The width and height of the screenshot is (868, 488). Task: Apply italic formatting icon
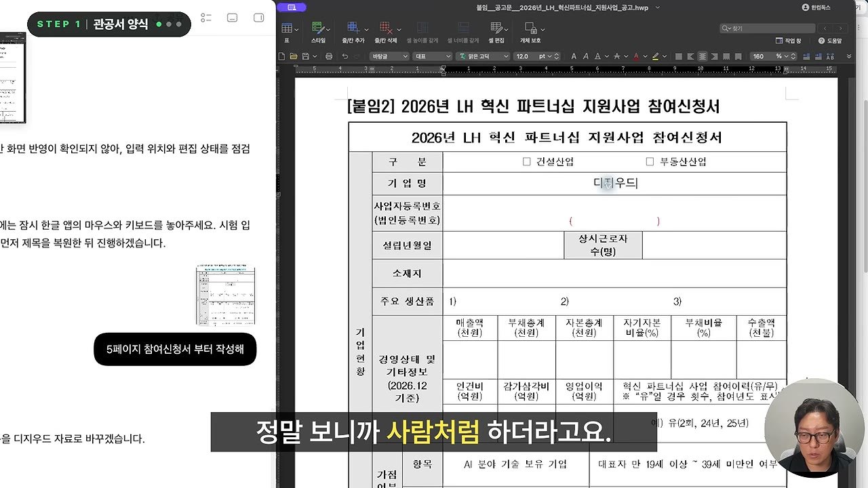pyautogui.click(x=586, y=56)
